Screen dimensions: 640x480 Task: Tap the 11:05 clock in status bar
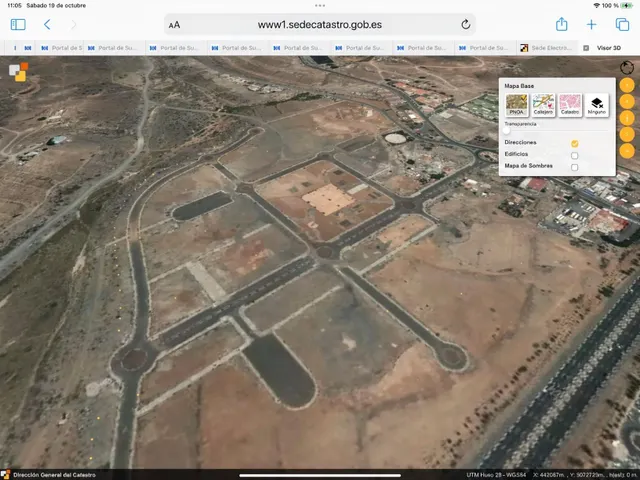[14, 6]
